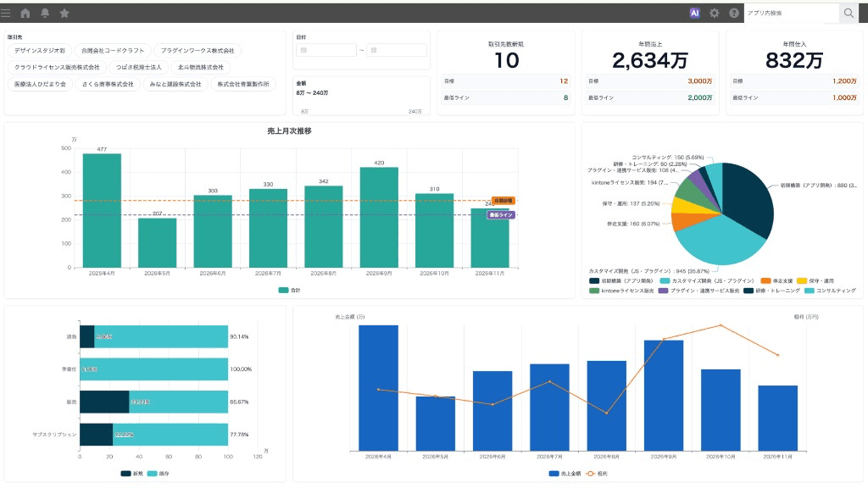Image resolution: width=868 pixels, height=488 pixels.
Task: Filter by みなと建設株式会社 chip
Action: click(175, 84)
